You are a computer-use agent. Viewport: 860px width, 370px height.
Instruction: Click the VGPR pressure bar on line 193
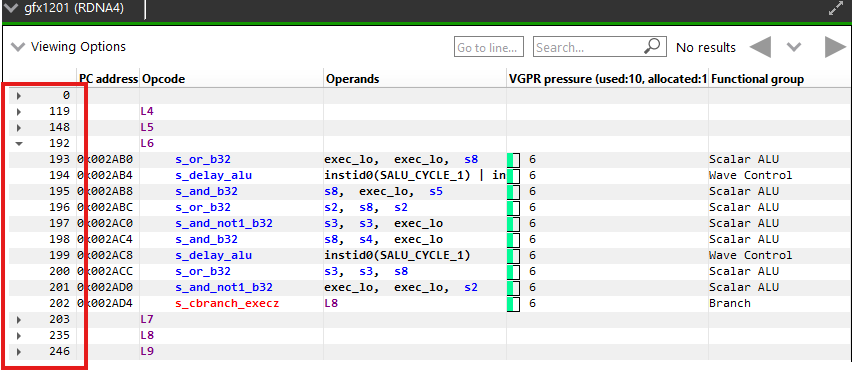[513, 160]
